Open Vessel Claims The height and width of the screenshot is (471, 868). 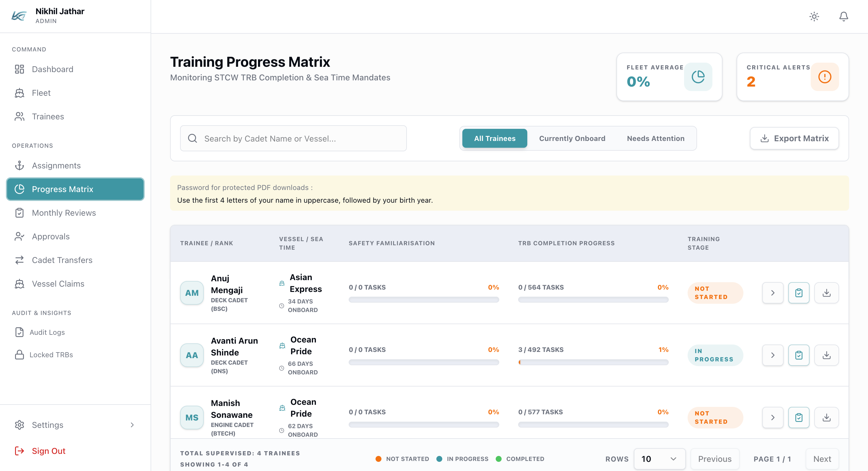[x=75, y=284]
